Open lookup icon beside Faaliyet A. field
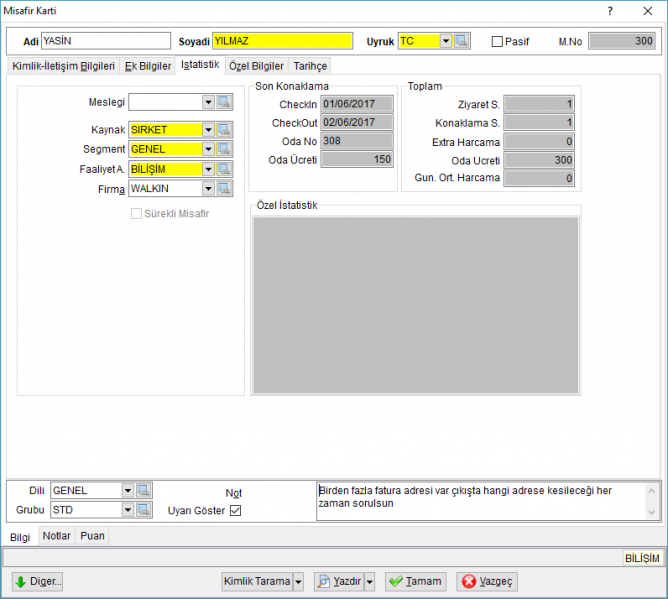The height and width of the screenshot is (599, 668). pos(224,169)
